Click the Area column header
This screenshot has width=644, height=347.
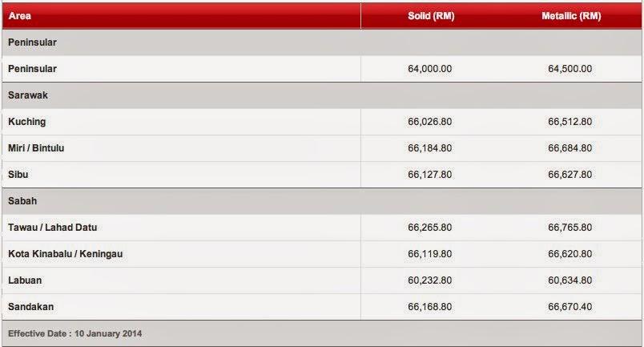20,16
